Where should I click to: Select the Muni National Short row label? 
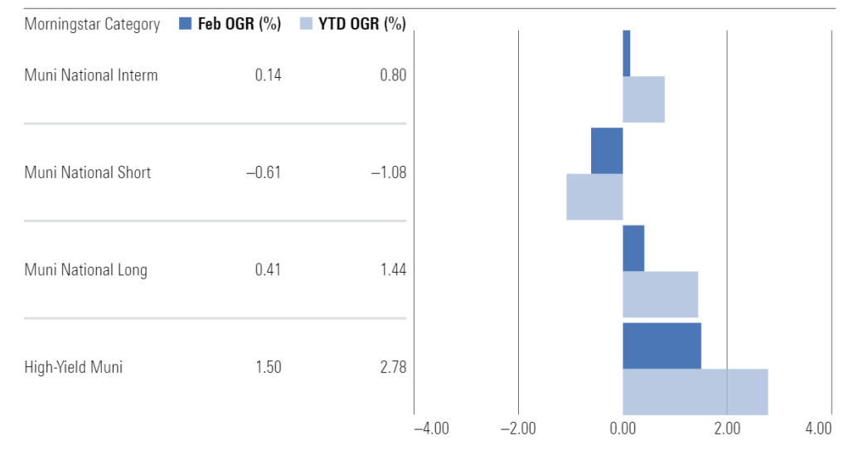coord(88,172)
